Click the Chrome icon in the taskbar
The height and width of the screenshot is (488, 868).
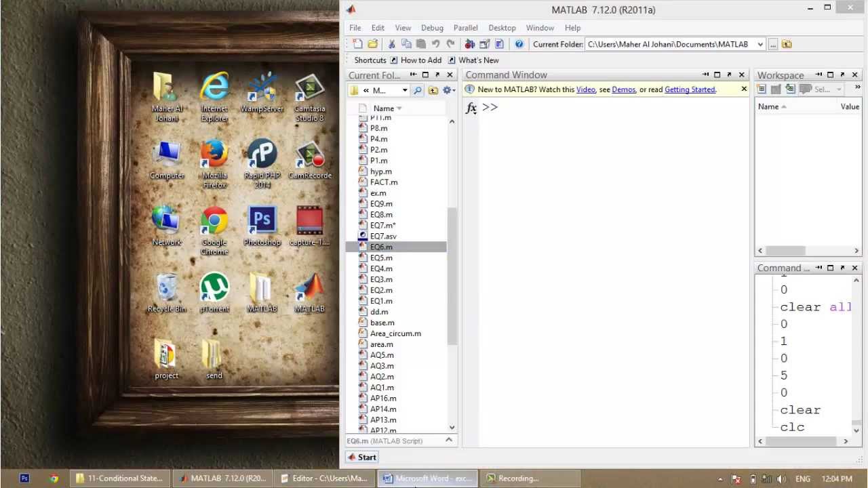(54, 478)
